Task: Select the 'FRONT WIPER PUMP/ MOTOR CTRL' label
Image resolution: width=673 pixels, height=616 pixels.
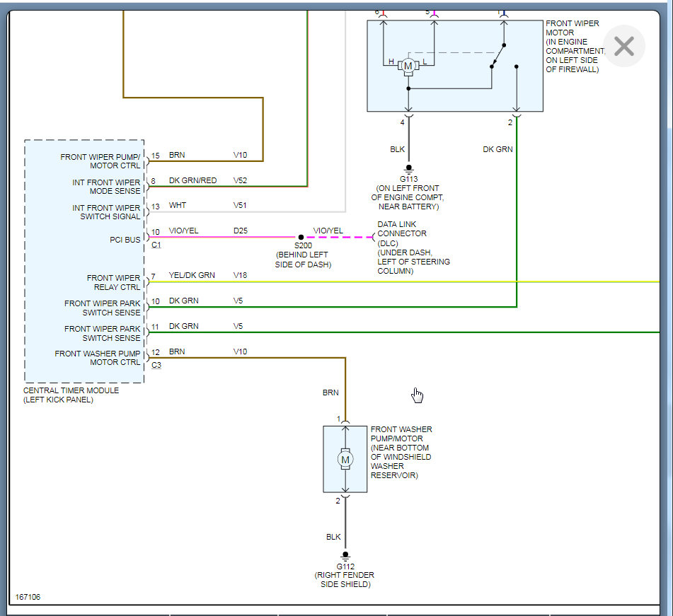Action: pyautogui.click(x=100, y=161)
